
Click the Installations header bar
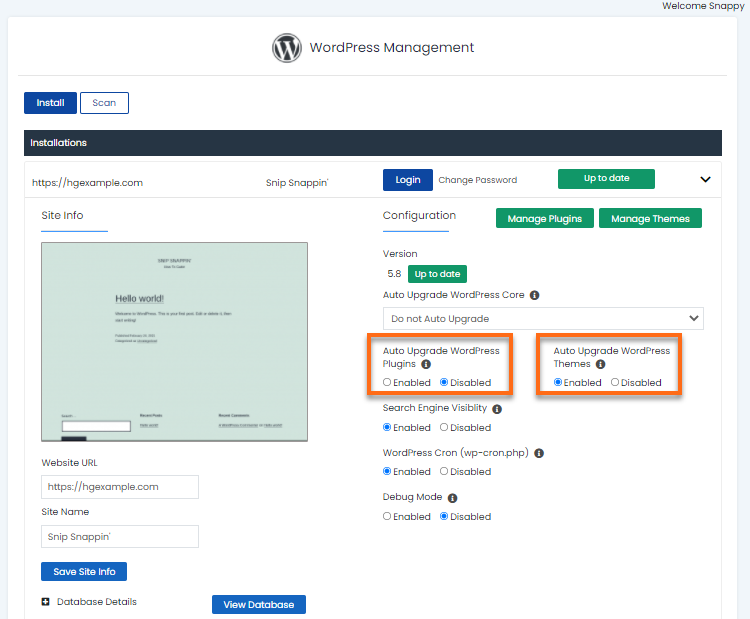(373, 143)
